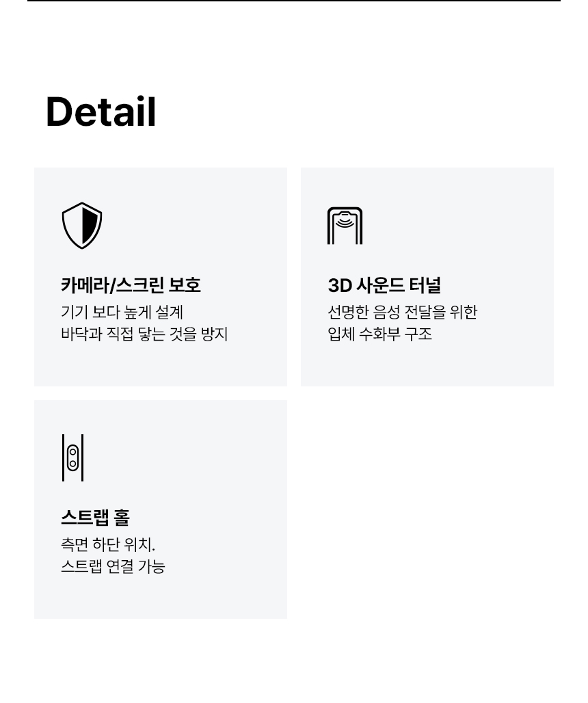Screen dimensions: 588x703
Task: Select the 바닥과 직접 닿는 것을 방지 text line
Action: pos(144,334)
